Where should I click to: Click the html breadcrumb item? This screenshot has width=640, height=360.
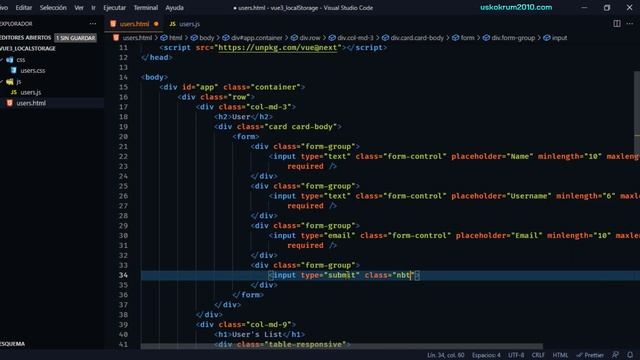click(x=176, y=38)
